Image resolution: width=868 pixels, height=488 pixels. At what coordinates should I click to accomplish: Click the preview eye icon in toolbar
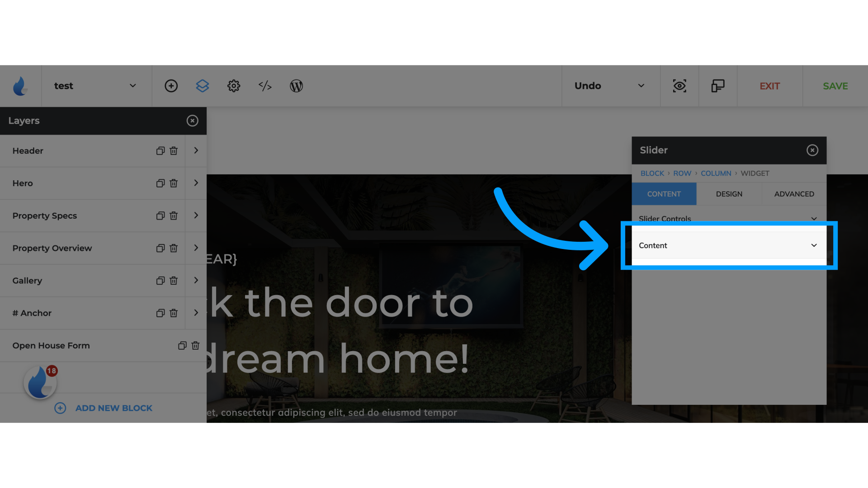(x=679, y=86)
